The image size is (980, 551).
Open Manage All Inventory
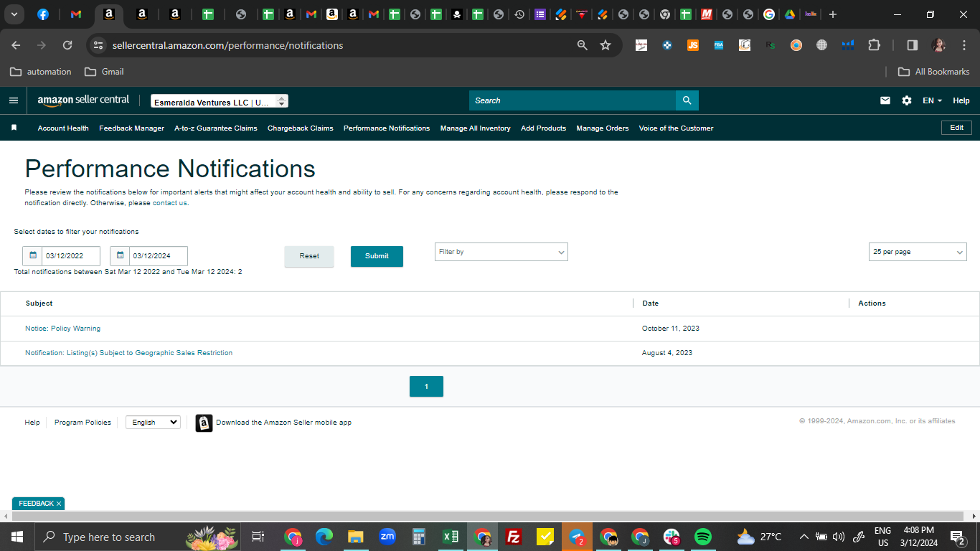click(x=476, y=128)
